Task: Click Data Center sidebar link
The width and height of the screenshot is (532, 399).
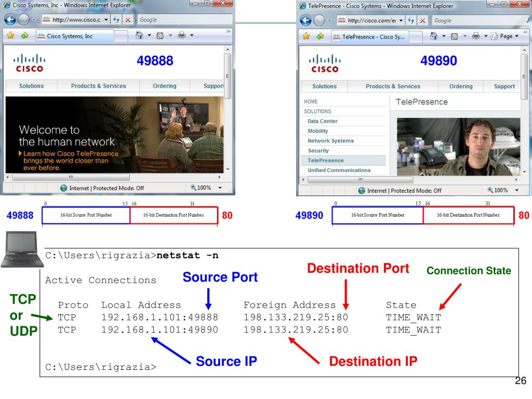Action: pos(322,121)
